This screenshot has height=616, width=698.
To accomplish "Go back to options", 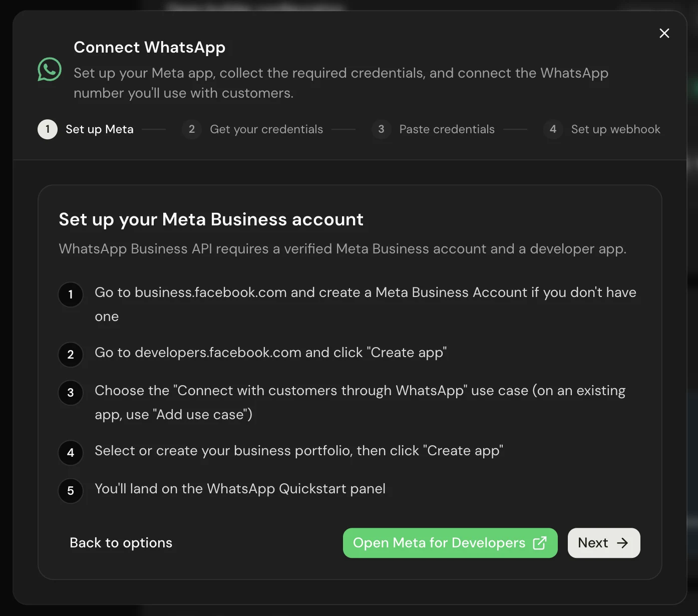I will tap(121, 543).
